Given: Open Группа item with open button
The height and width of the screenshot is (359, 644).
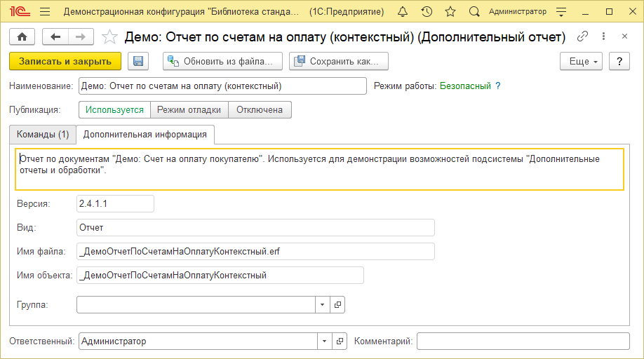Looking at the screenshot, I should tap(337, 305).
